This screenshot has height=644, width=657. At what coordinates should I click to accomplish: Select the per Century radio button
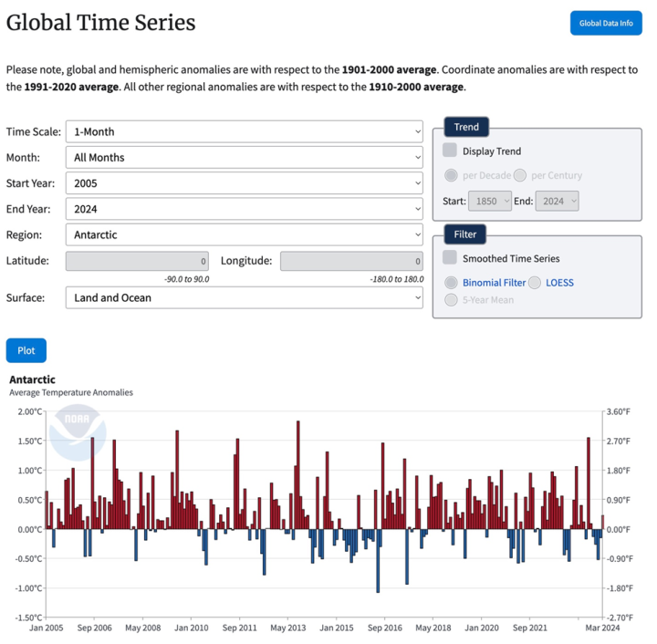click(x=520, y=175)
